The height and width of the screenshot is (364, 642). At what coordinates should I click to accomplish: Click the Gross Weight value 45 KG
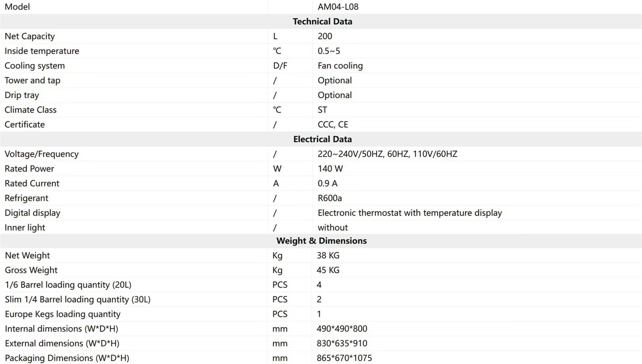coord(328,270)
